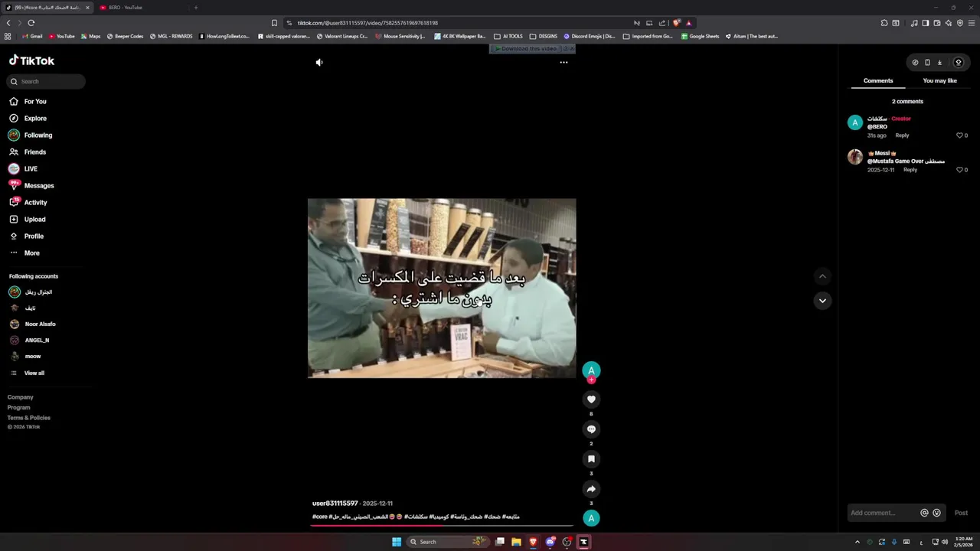Click the TikTok search field
This screenshot has height=551, width=980.
46,81
